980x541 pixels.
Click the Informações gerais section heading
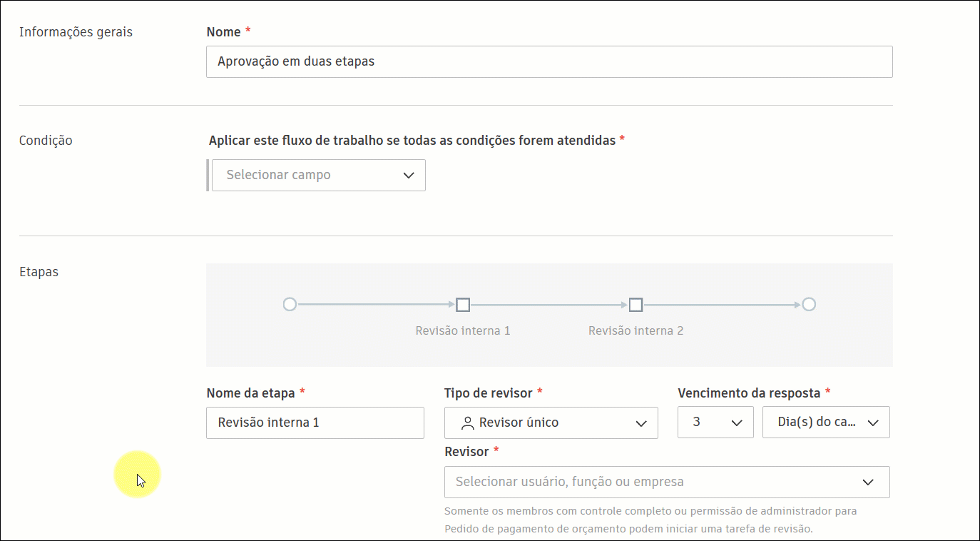[x=76, y=31]
